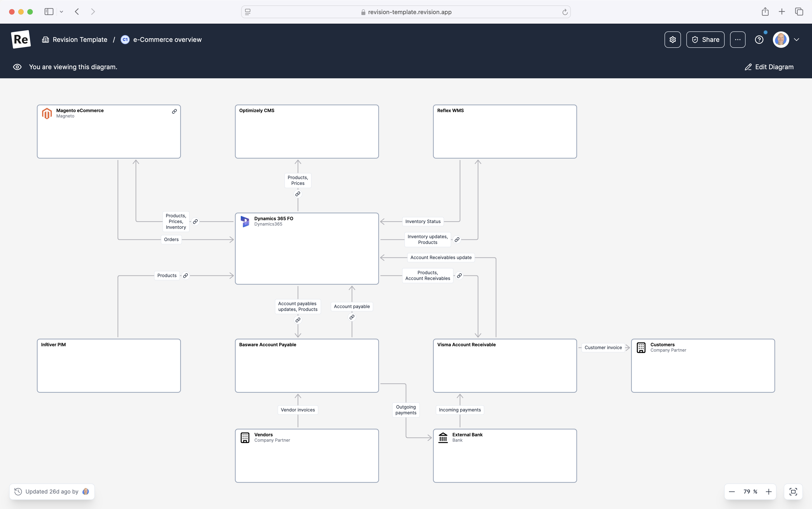Click the bank icon on the External Bank node

(443, 437)
